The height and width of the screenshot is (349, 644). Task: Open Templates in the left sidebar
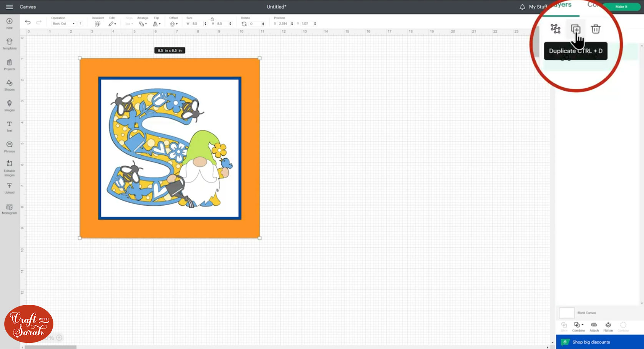tap(10, 44)
